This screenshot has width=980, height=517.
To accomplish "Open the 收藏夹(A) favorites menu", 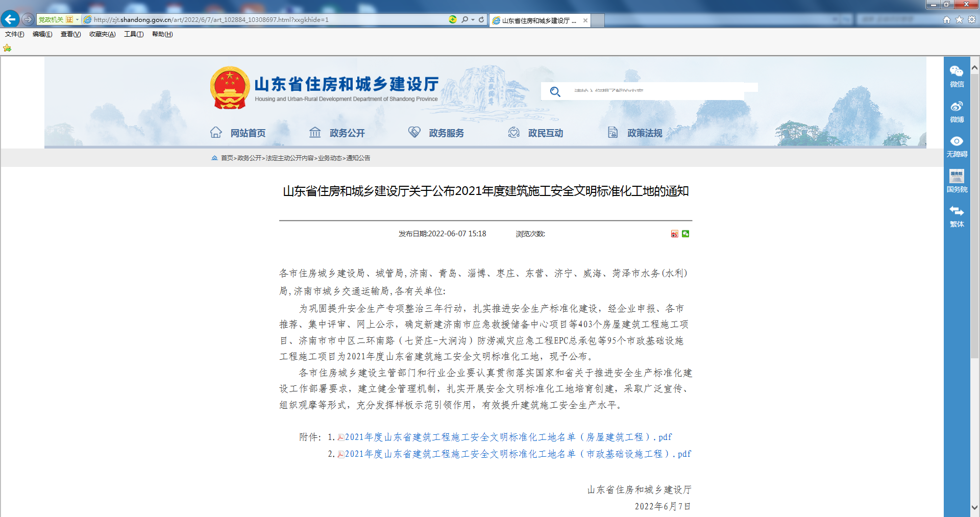I will pos(102,34).
